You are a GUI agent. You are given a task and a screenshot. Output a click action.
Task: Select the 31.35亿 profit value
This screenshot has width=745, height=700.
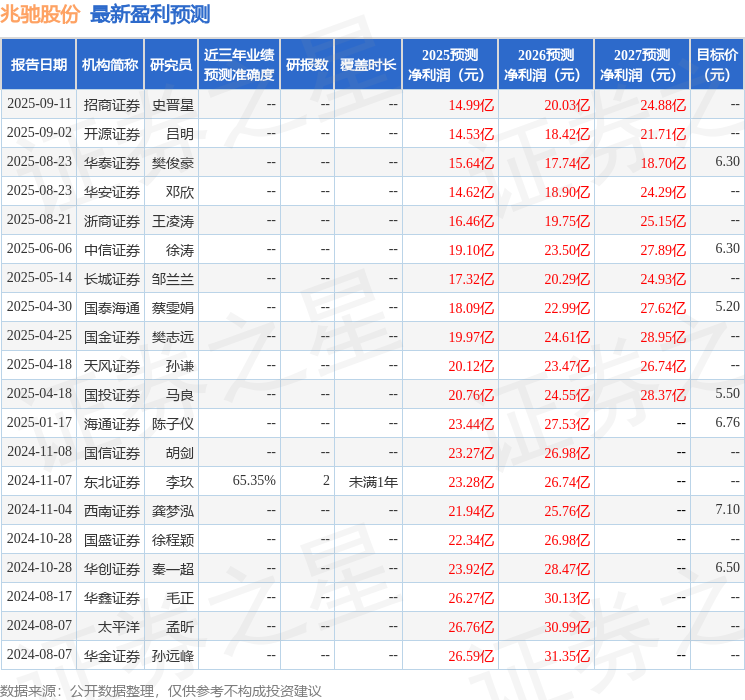567,656
